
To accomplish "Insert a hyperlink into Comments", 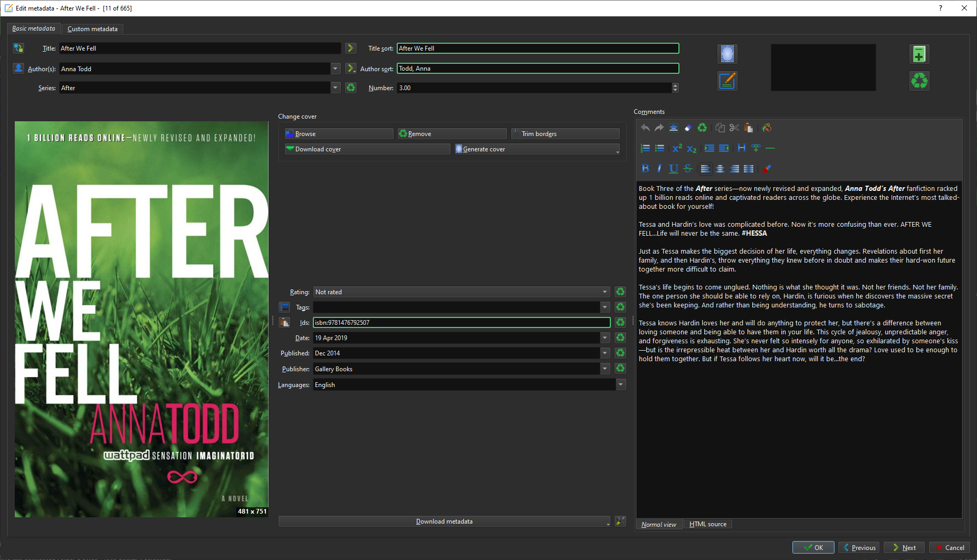I will click(x=756, y=148).
